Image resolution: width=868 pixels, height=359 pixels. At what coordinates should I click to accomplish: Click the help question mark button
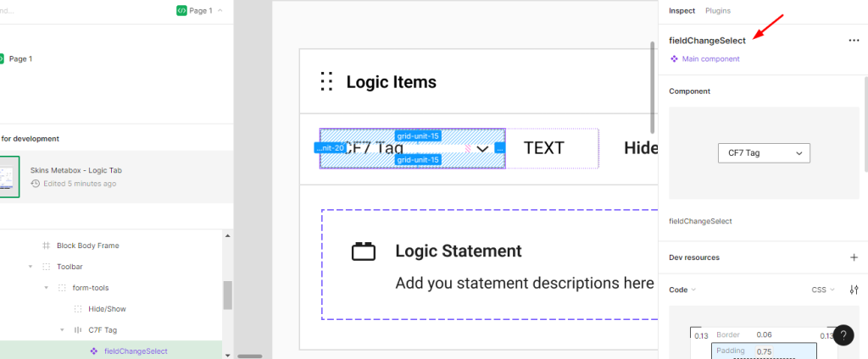coord(843,335)
